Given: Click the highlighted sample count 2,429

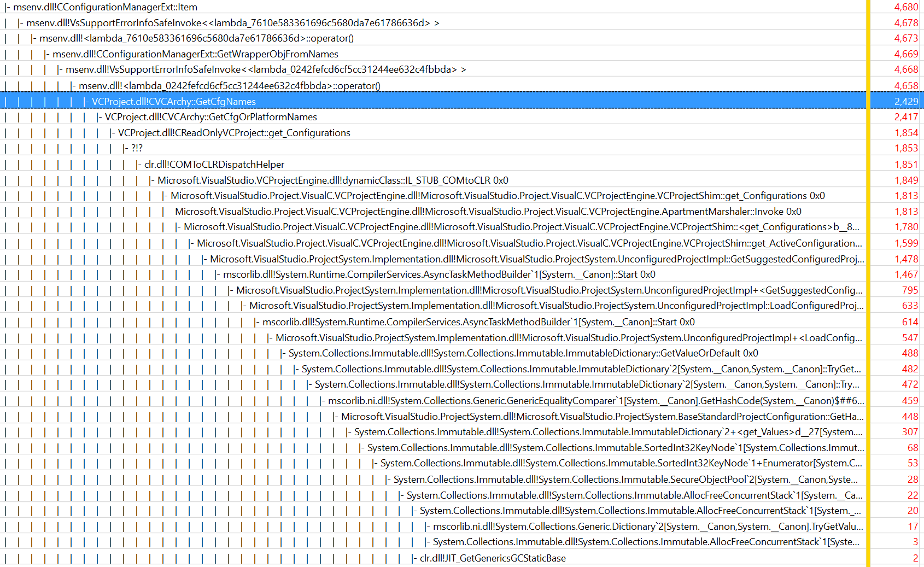Looking at the screenshot, I should click(x=906, y=102).
